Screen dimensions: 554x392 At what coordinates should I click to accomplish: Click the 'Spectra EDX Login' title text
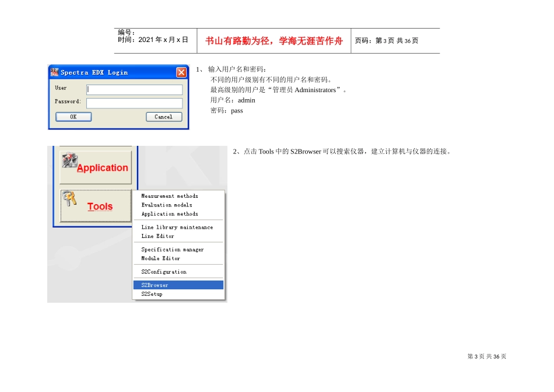(x=94, y=72)
